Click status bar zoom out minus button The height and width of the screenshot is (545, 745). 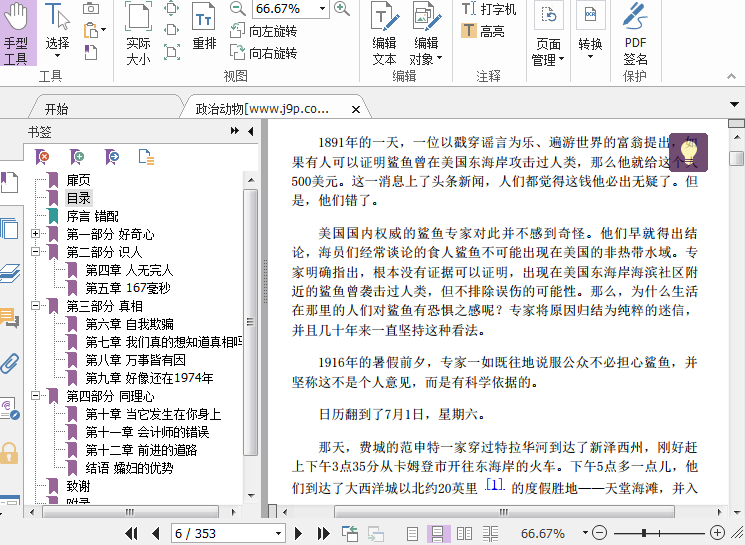[x=600, y=533]
